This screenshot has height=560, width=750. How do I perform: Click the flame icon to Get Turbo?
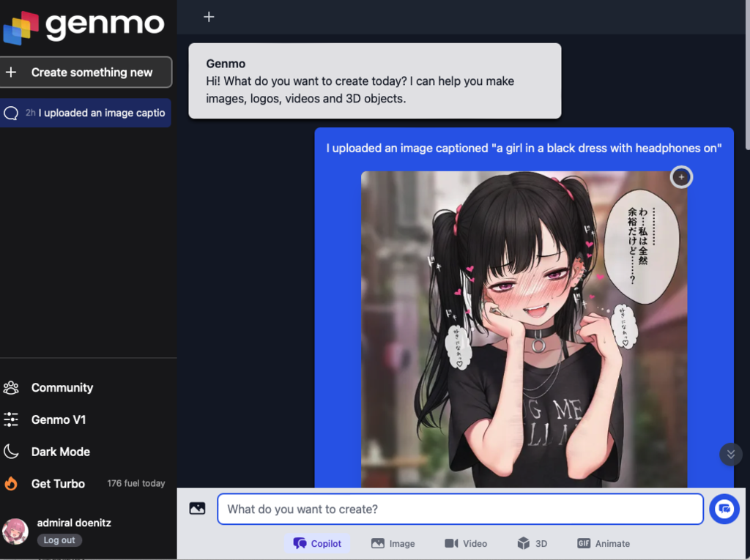pos(10,483)
